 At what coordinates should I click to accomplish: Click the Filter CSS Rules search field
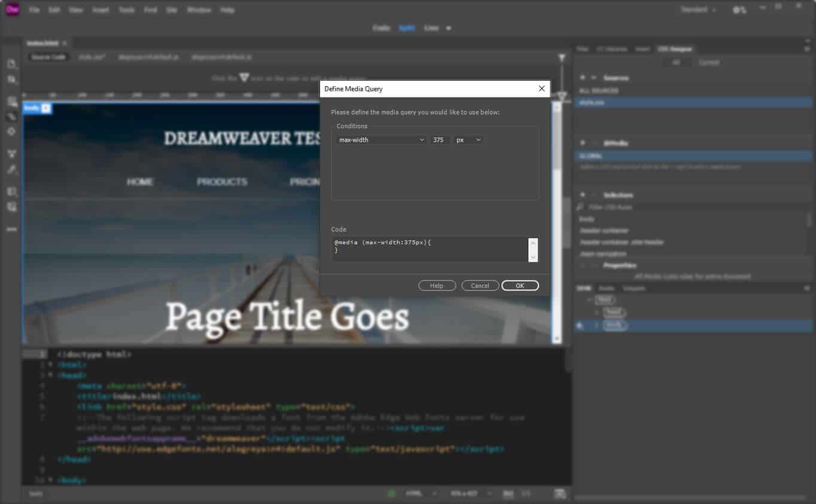coord(694,207)
